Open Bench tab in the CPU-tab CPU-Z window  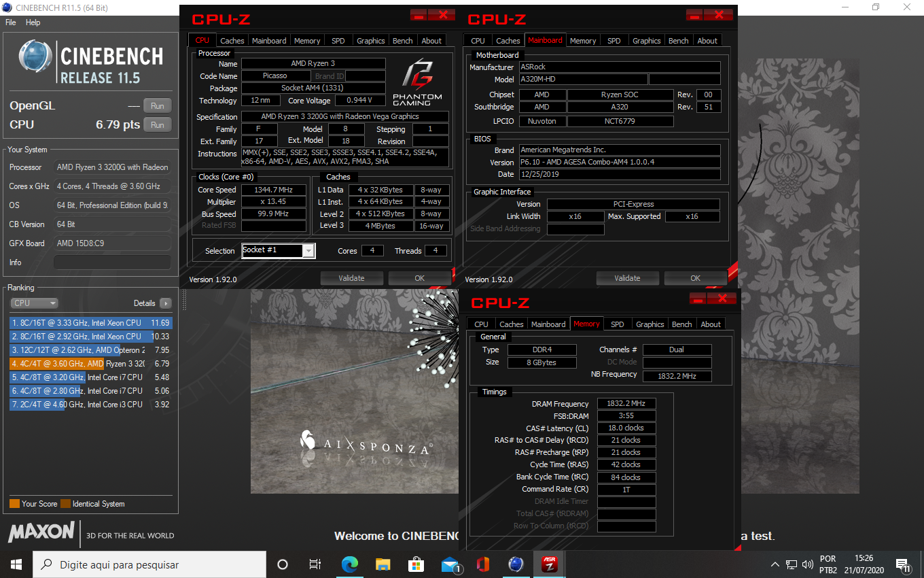(x=403, y=41)
